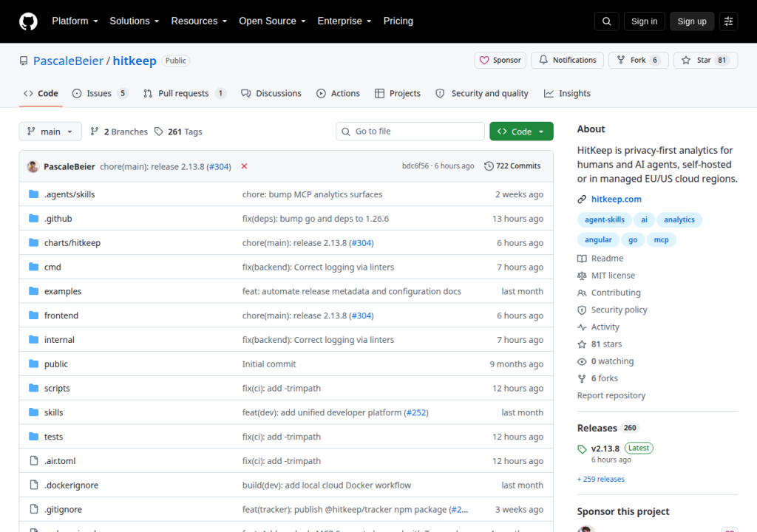Switch to the Issues tab
Viewport: 757px width, 532px height.
(100, 94)
